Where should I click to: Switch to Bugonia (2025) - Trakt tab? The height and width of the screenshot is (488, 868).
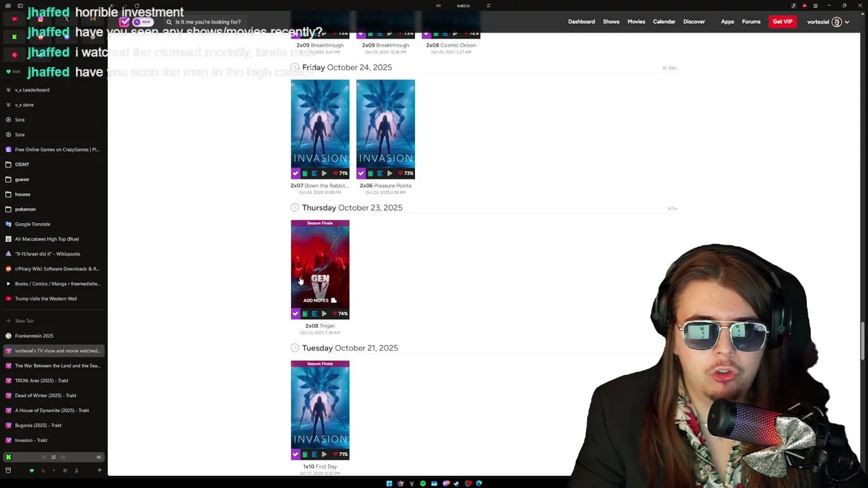pyautogui.click(x=54, y=425)
